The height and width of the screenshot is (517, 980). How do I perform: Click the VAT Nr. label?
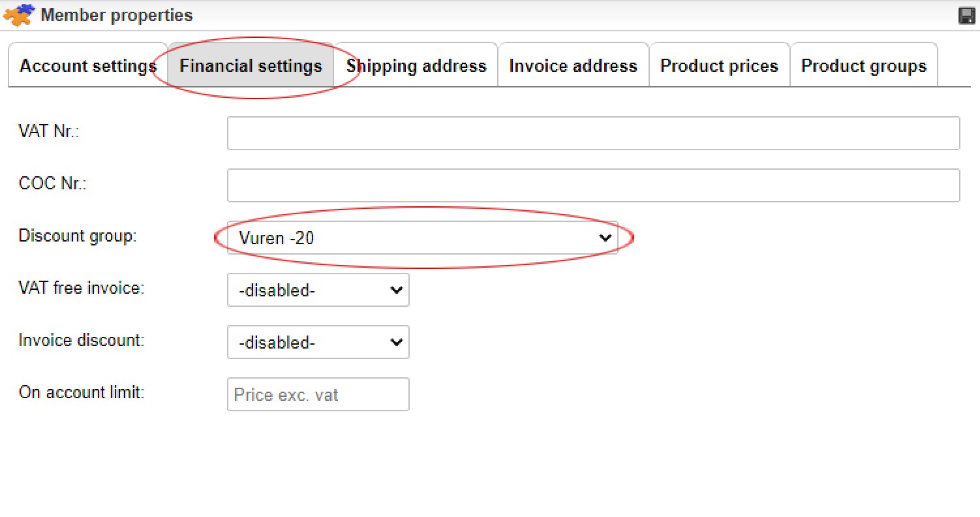coord(48,131)
